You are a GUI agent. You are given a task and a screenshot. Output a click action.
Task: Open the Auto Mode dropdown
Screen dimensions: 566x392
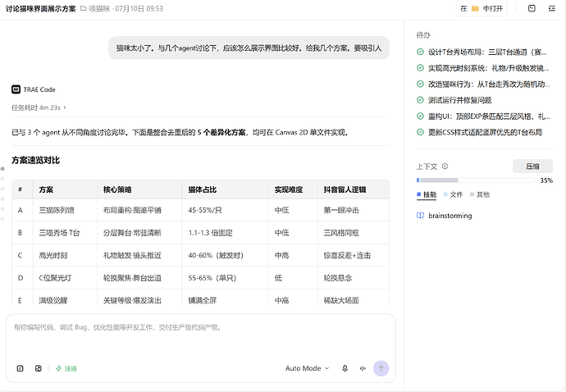pos(307,368)
